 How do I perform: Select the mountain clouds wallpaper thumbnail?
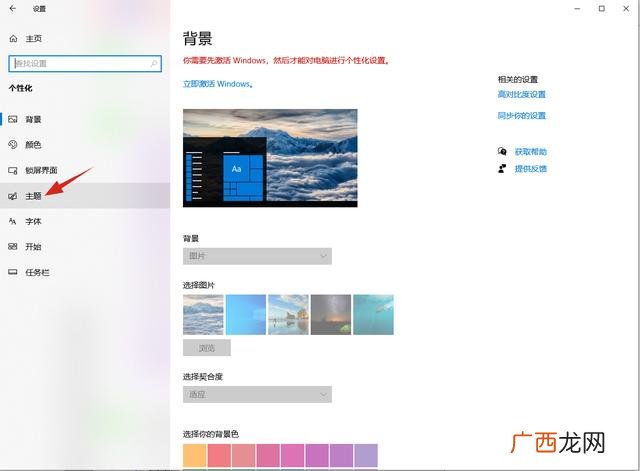coord(203,315)
